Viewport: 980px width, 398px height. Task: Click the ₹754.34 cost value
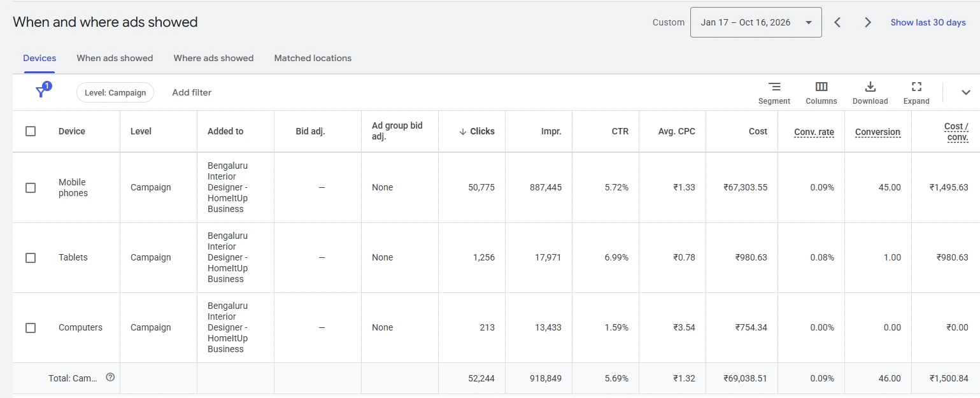point(751,327)
